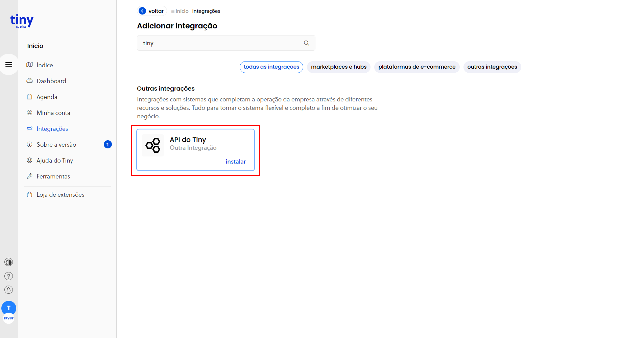This screenshot has width=644, height=338.
Task: Toggle contrast mode icon in sidebar
Action: click(9, 262)
